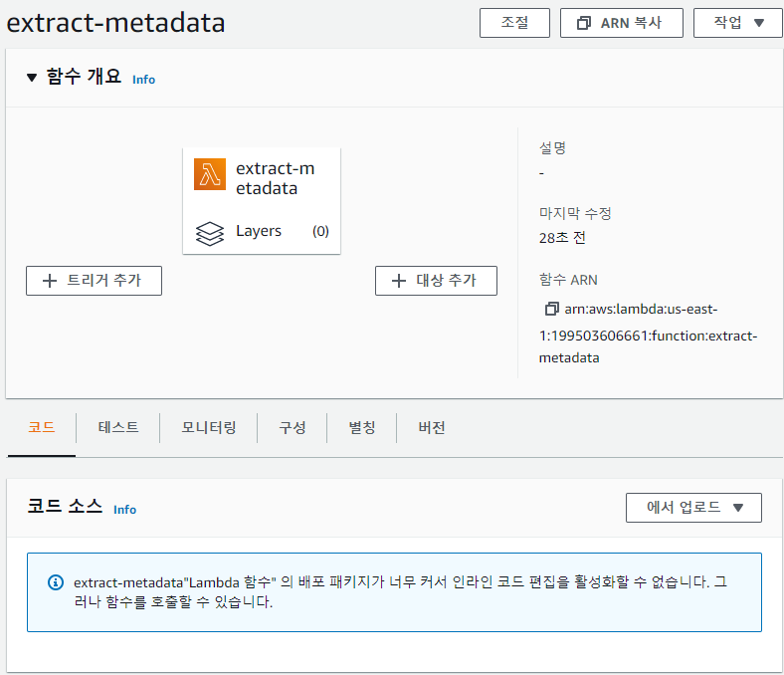Open the 버전 tab
The image size is (784, 675).
click(x=432, y=427)
